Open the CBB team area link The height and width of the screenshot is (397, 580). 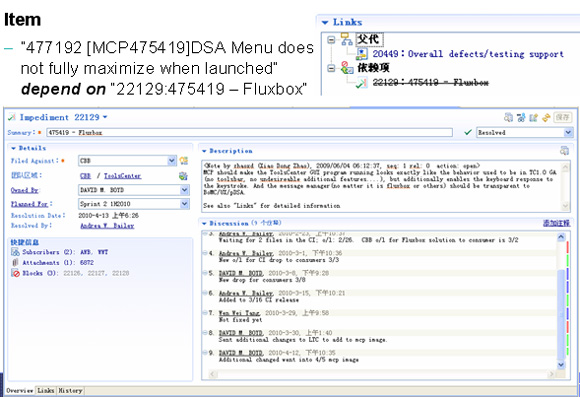[85, 176]
